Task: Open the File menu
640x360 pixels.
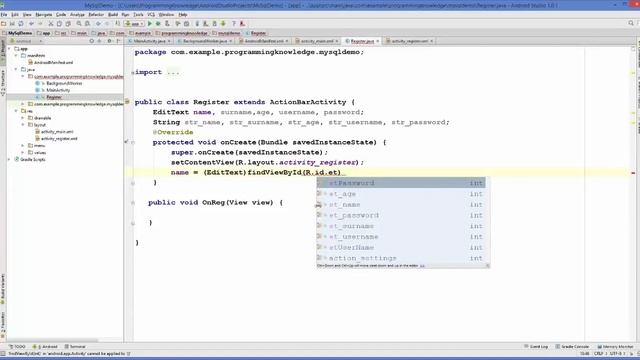Action: 4,15
